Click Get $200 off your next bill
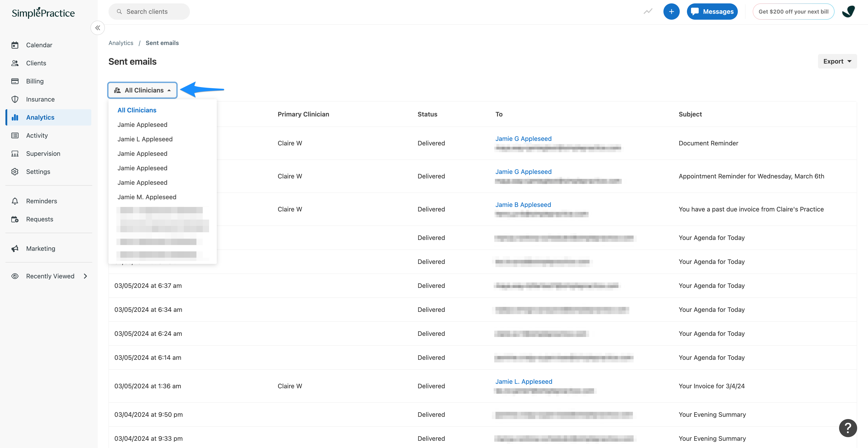The image size is (868, 448). [x=793, y=12]
